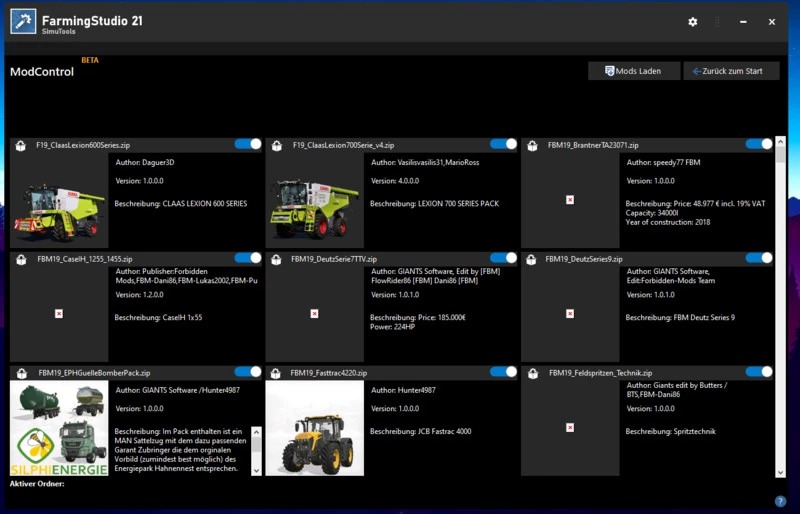The width and height of the screenshot is (800, 514).
Task: Click 'Author: Daguer3D' text
Action: (x=145, y=162)
